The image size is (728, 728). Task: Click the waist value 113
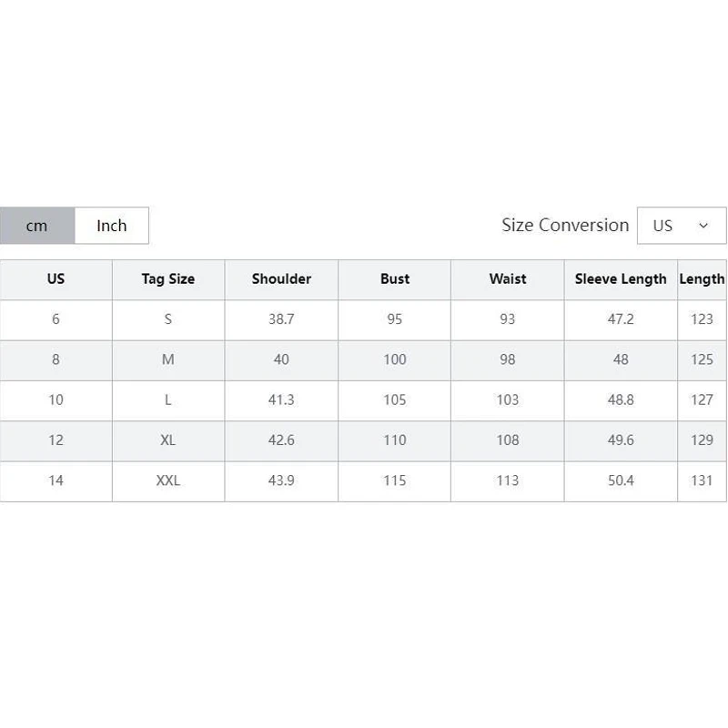point(508,481)
